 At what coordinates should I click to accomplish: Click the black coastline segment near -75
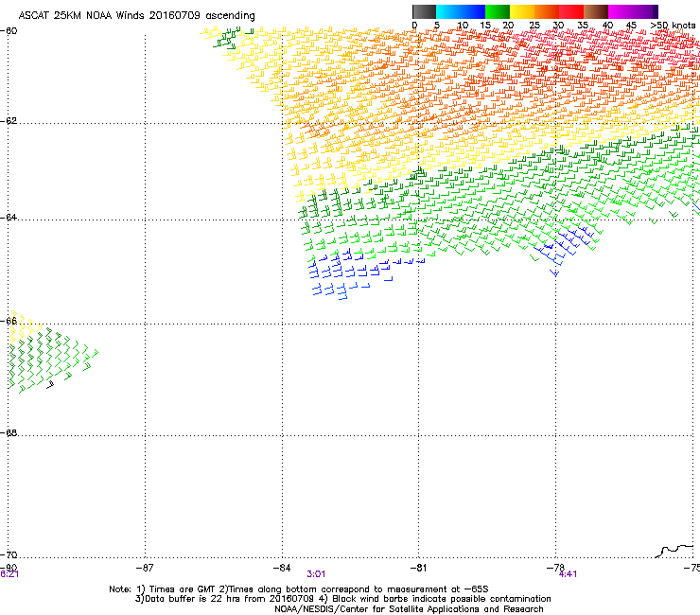(674, 551)
